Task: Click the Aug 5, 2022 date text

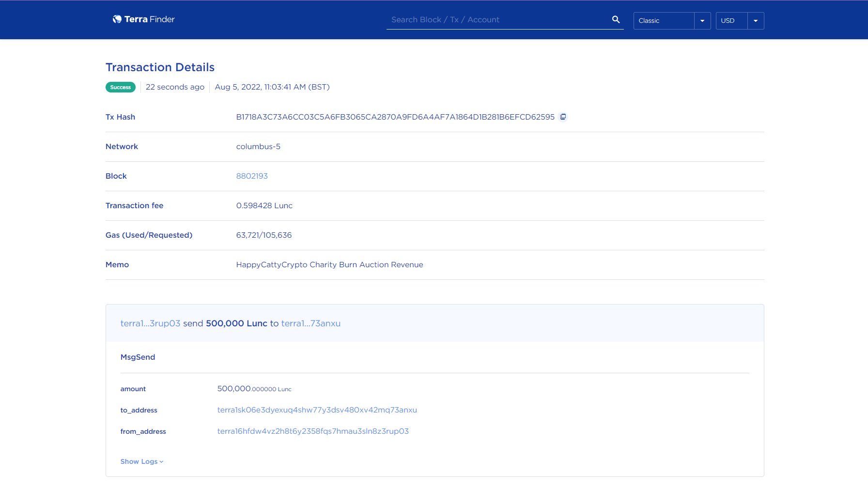Action: point(272,87)
